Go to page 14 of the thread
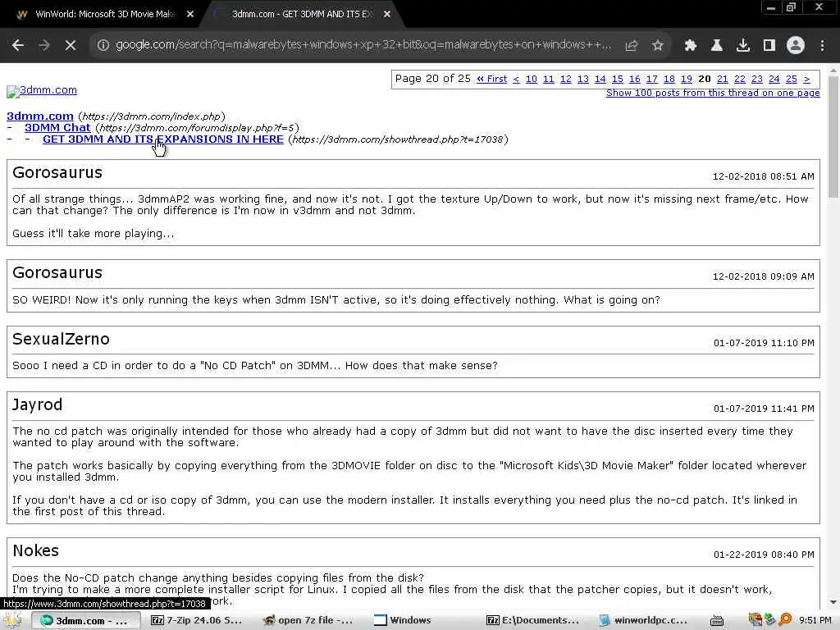The image size is (840, 630). [600, 80]
